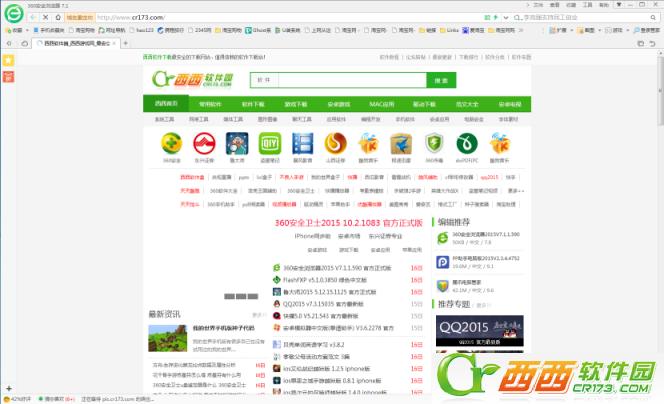
Task: Click the baidu123 bookmark
Action: pyautogui.click(x=142, y=30)
